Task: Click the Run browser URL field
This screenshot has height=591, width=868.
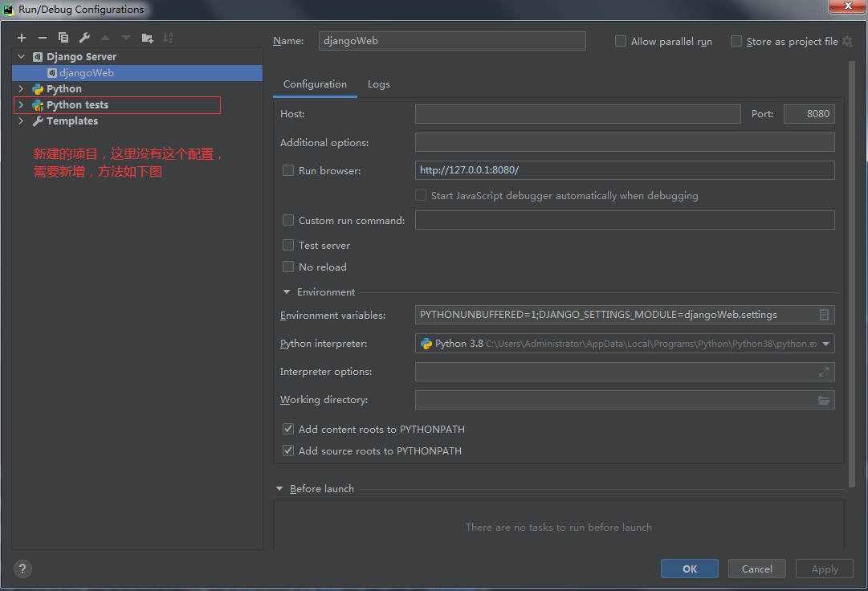Action: pos(625,170)
